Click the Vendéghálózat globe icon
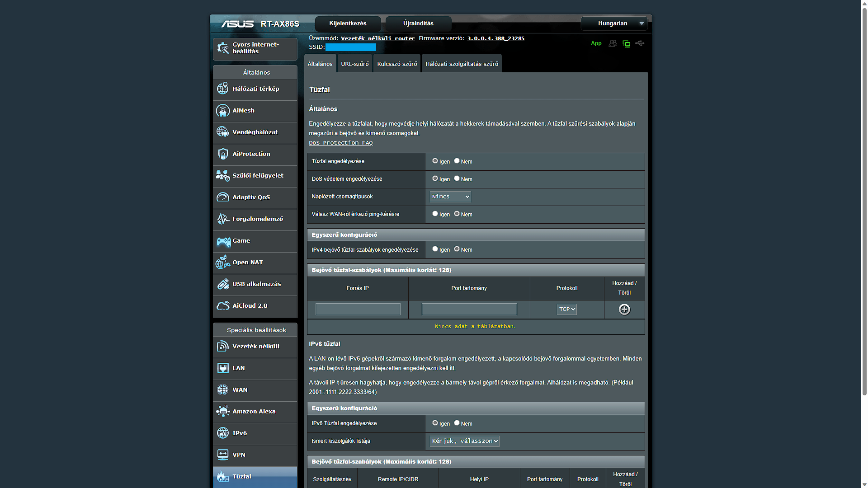The height and width of the screenshot is (488, 868). coord(222,132)
